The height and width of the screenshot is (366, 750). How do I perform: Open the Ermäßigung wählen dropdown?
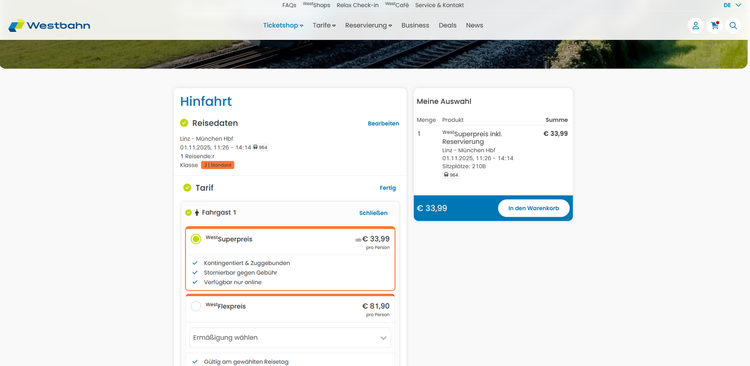tap(290, 338)
